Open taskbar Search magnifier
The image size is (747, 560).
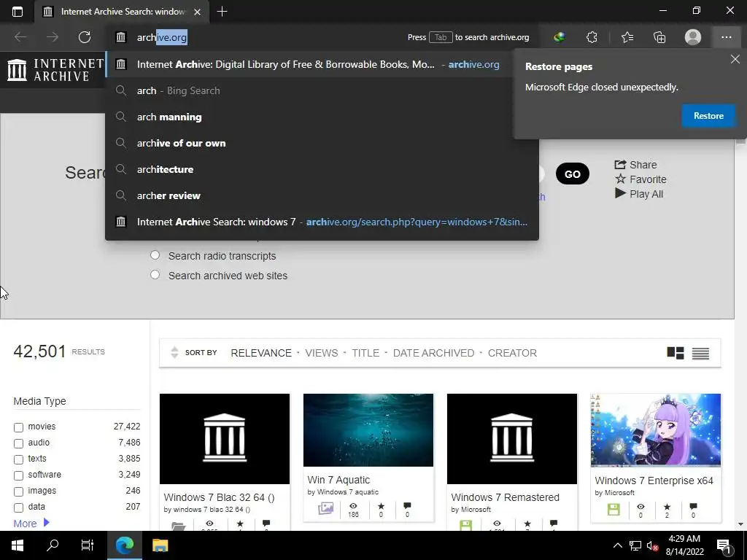53,545
